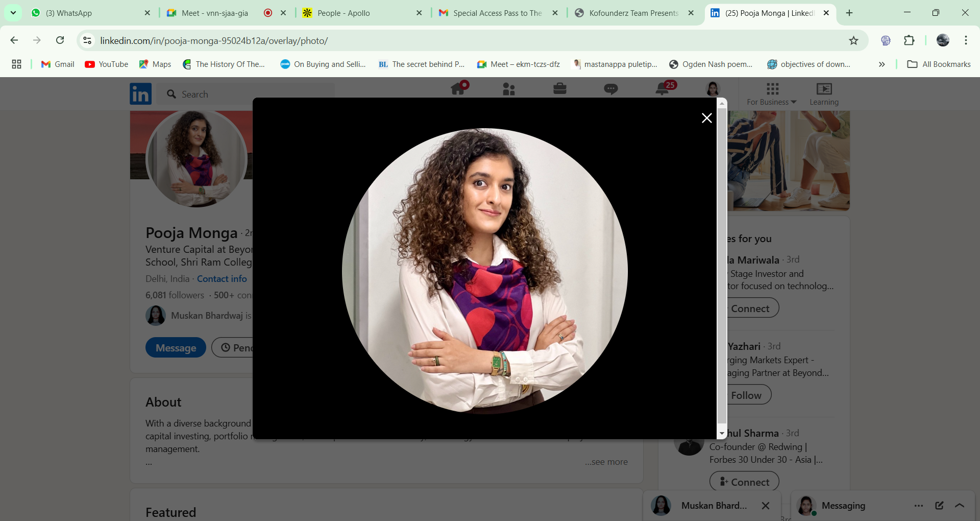Screen dimensions: 980x521
Task: Open The History Of The bookmark
Action: 224,64
